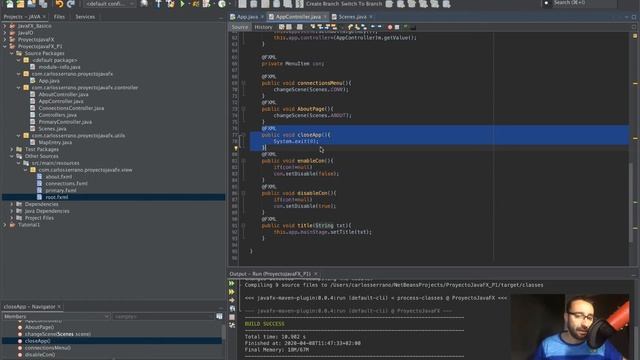Open the App.java editor tab
Screen dimensions: 640x360
tap(247, 17)
